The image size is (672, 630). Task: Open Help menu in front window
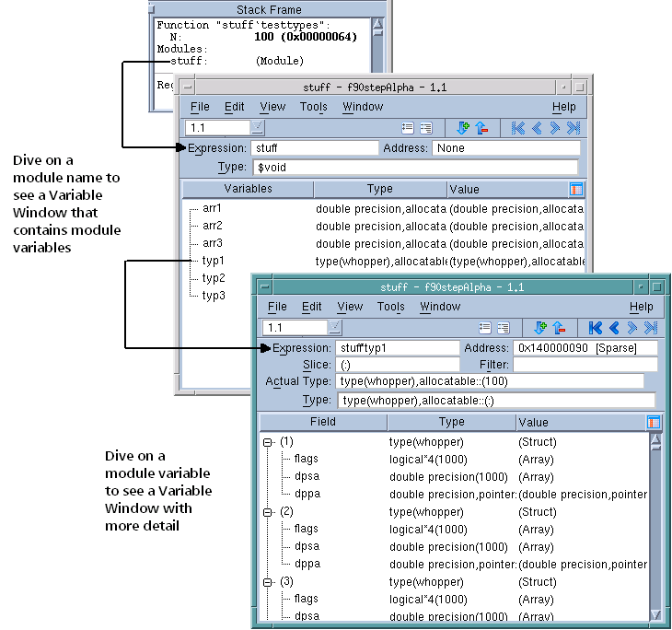(x=641, y=307)
